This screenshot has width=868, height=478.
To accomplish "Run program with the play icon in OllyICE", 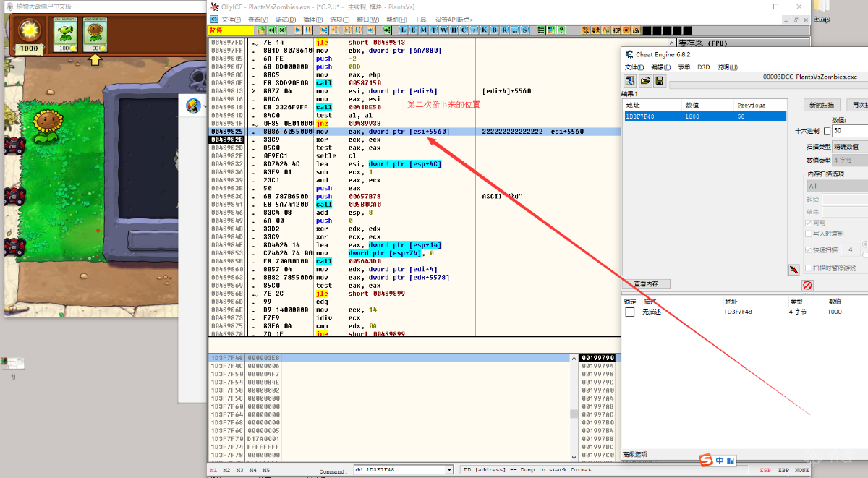I will tap(298, 30).
